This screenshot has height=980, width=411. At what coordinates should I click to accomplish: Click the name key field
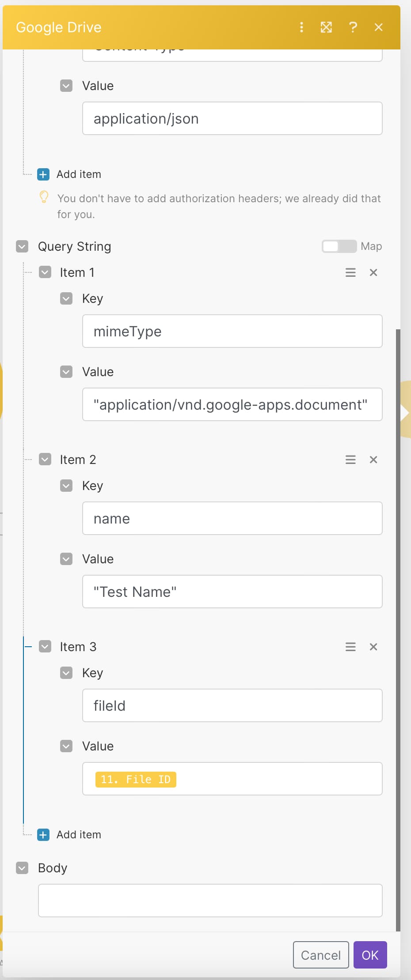tap(232, 518)
